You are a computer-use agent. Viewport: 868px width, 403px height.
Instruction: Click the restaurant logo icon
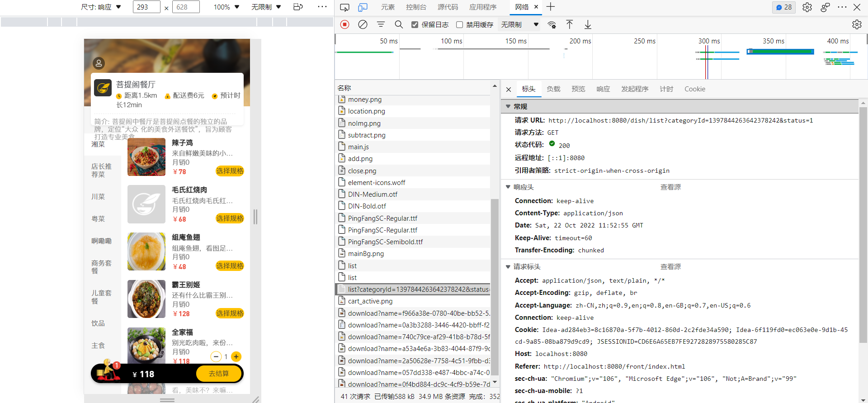[103, 87]
